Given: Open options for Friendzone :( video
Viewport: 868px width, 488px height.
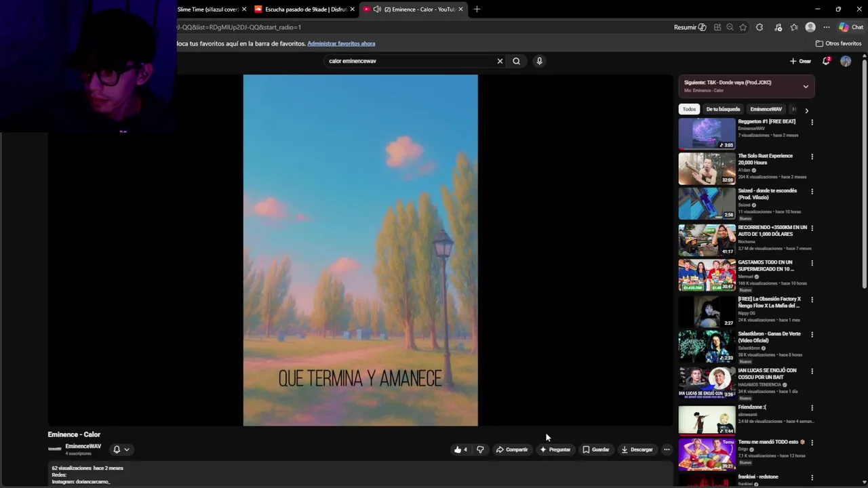Looking at the screenshot, I should (x=812, y=408).
